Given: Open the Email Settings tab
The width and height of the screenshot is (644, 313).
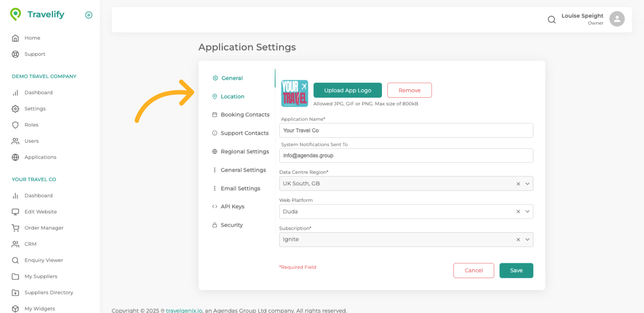Looking at the screenshot, I should 240,188.
